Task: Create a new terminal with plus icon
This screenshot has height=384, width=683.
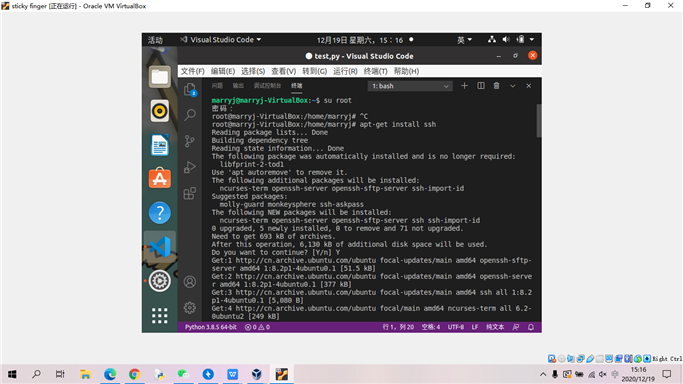Action: click(464, 86)
